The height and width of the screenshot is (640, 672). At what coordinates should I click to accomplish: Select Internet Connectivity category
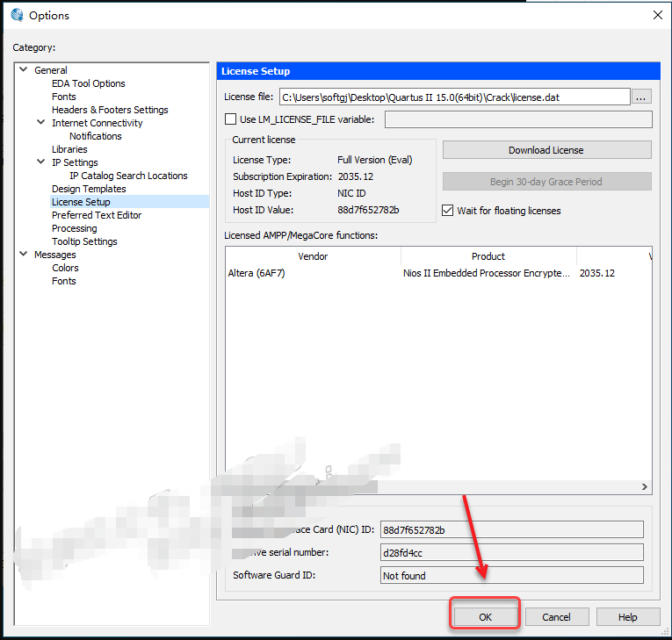click(97, 124)
